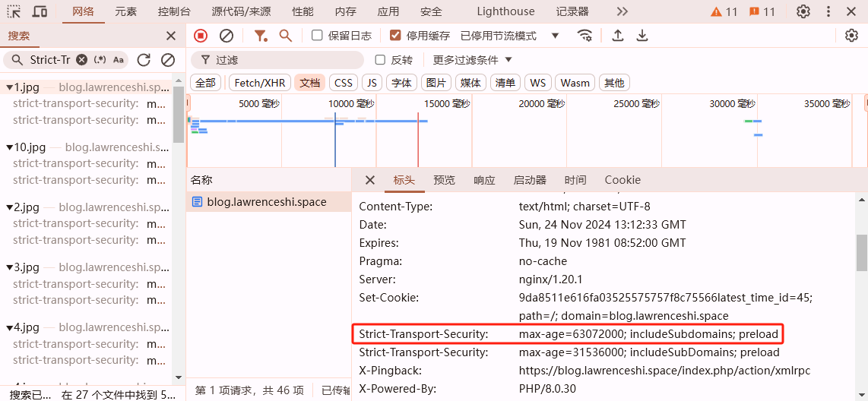Click the export HAR download icon
Viewport: 868px width, 401px height.
point(642,36)
